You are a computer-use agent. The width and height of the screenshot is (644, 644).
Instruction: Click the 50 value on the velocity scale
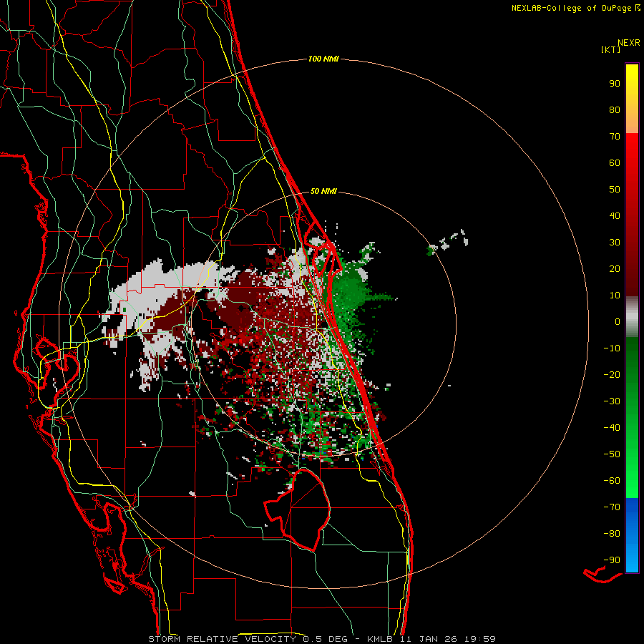pyautogui.click(x=615, y=190)
